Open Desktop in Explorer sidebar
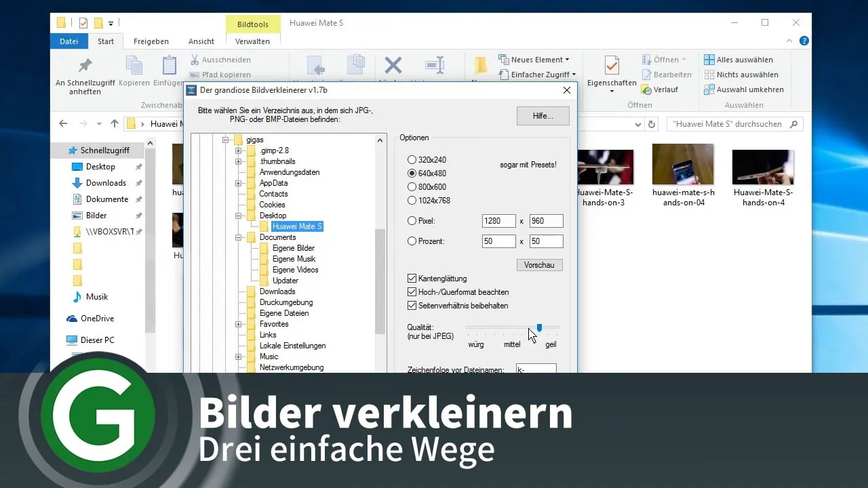This screenshot has width=868, height=488. point(100,167)
